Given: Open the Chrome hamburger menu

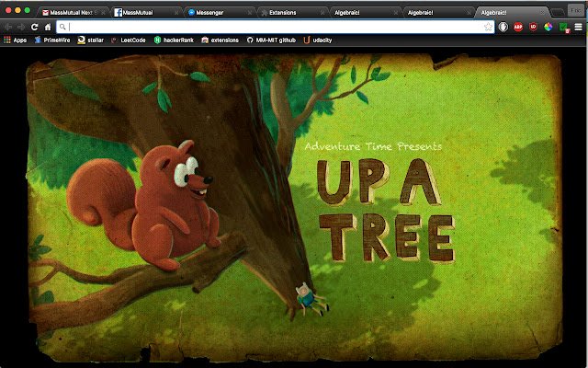Looking at the screenshot, I should pos(578,27).
